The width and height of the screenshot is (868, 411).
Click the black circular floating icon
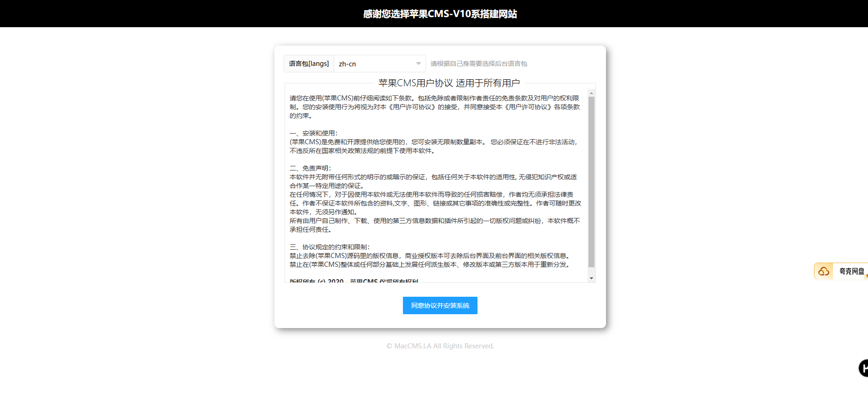tap(863, 368)
